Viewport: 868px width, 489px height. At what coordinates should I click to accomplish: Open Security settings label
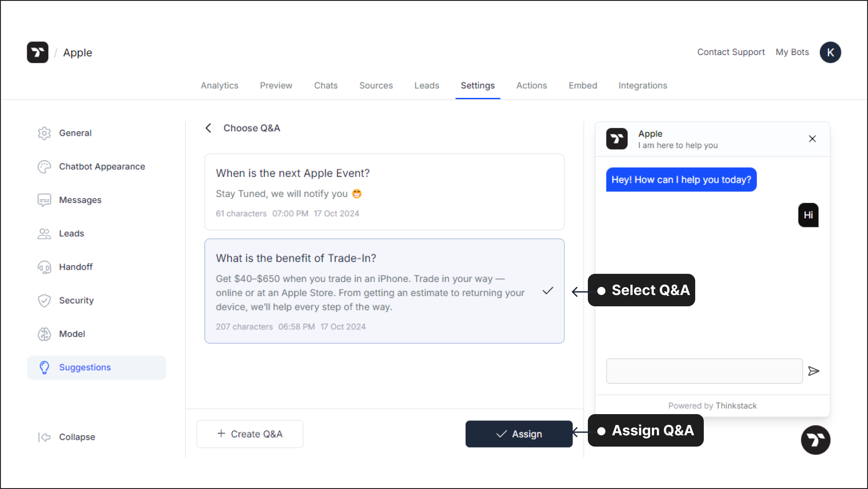[x=76, y=300]
